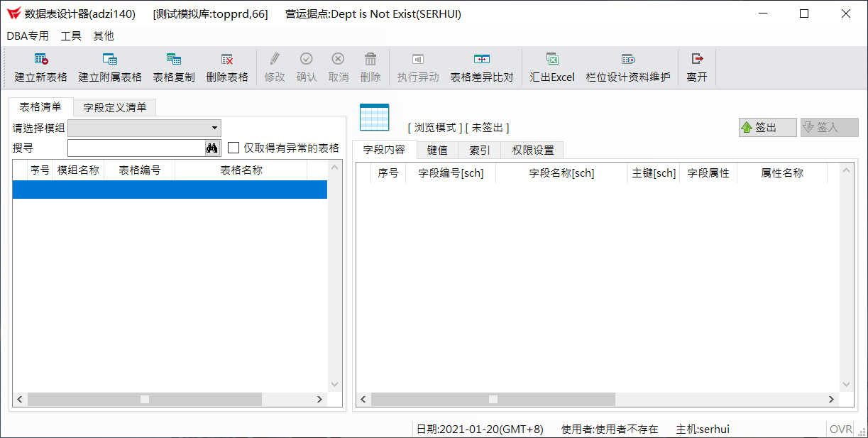Click the table list scroll-left arrow
The height and width of the screenshot is (438, 868).
pos(20,400)
